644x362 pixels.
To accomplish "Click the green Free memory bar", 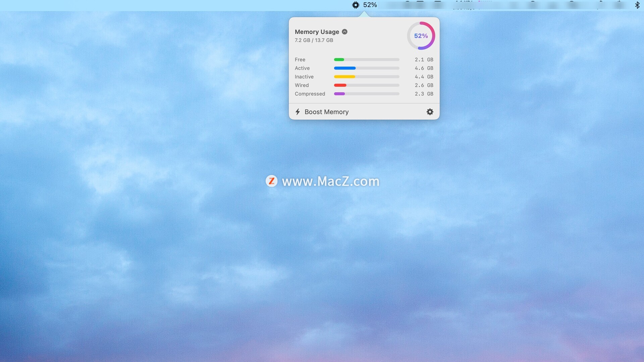I will tap(339, 60).
